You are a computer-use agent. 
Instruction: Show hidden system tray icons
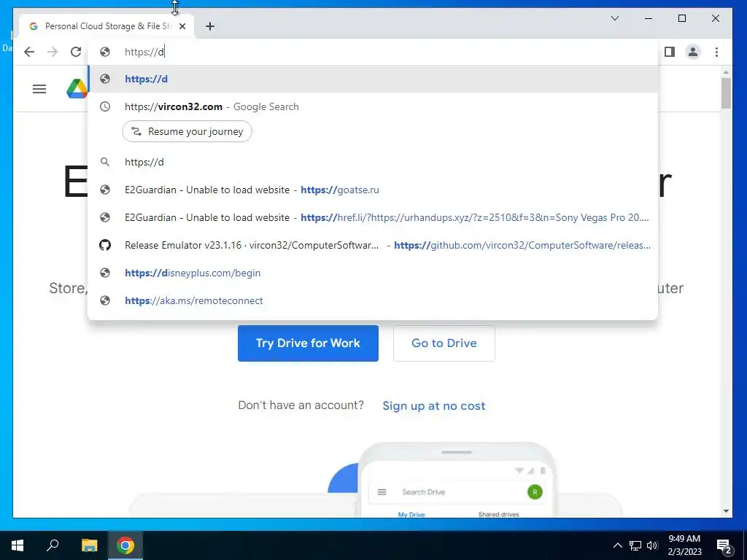click(617, 545)
